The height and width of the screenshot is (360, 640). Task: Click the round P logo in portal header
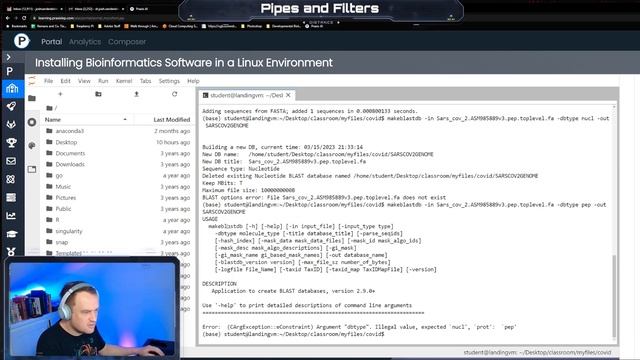pyautogui.click(x=22, y=41)
